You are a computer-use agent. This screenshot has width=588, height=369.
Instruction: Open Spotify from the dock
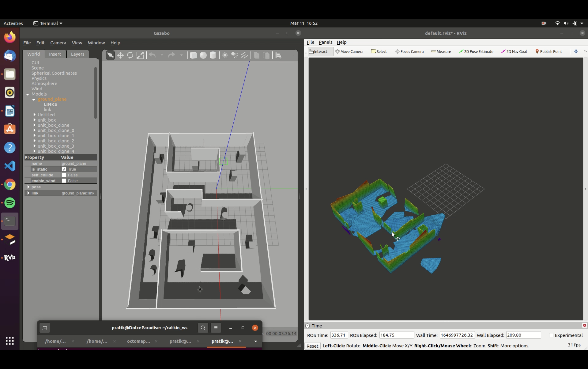pyautogui.click(x=10, y=203)
